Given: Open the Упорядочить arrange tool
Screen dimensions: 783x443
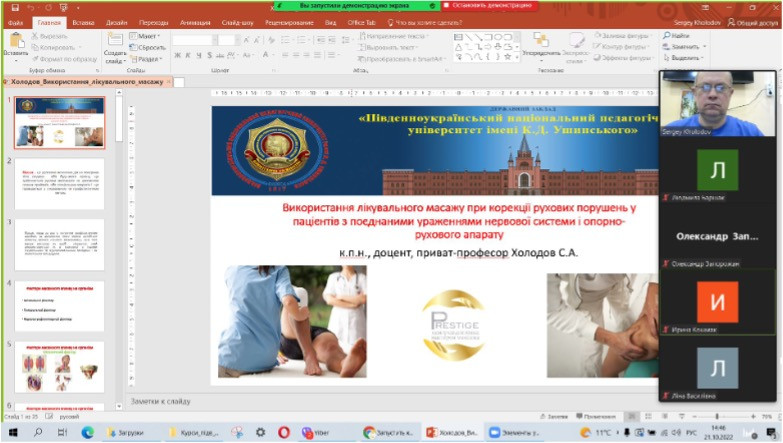Looking at the screenshot, I should point(541,40).
